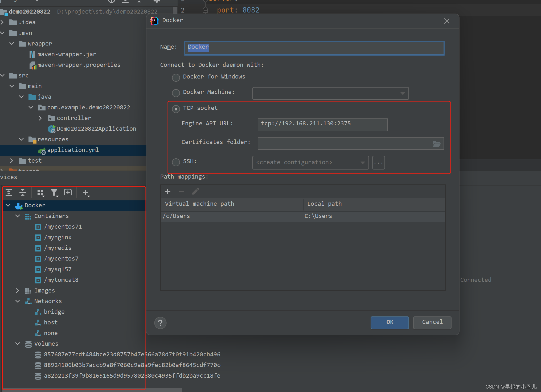
Task: Edit selected path mapping with pencil icon
Action: (196, 191)
